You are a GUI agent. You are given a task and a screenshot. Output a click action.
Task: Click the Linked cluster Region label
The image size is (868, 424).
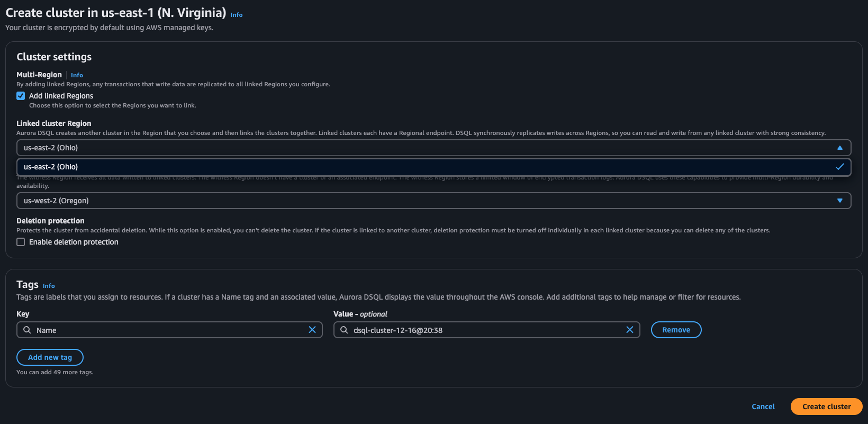[x=53, y=123]
